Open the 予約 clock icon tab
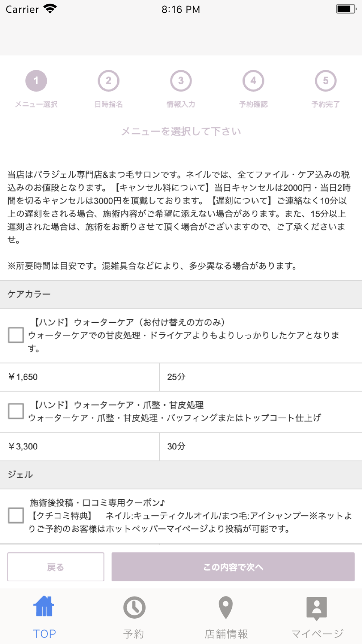This screenshot has height=644, width=362. (134, 607)
